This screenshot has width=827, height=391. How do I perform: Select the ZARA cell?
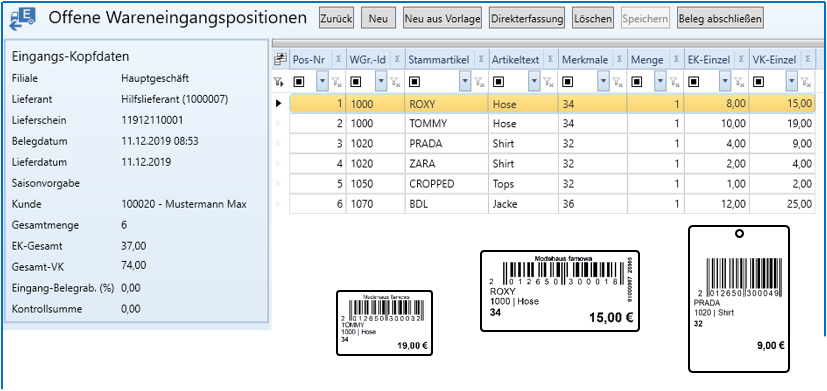[447, 164]
